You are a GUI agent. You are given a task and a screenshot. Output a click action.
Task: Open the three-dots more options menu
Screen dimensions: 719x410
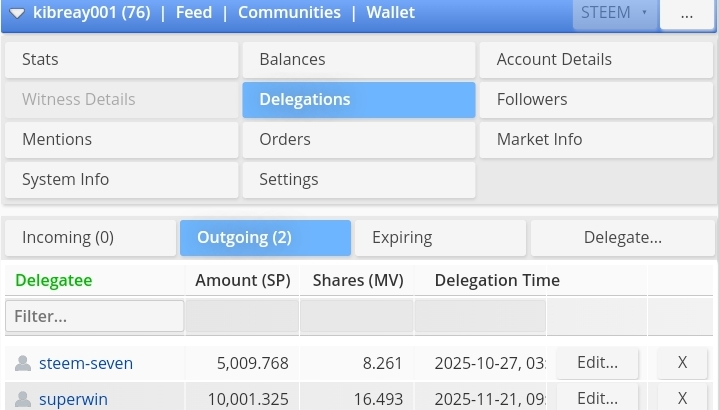[686, 14]
